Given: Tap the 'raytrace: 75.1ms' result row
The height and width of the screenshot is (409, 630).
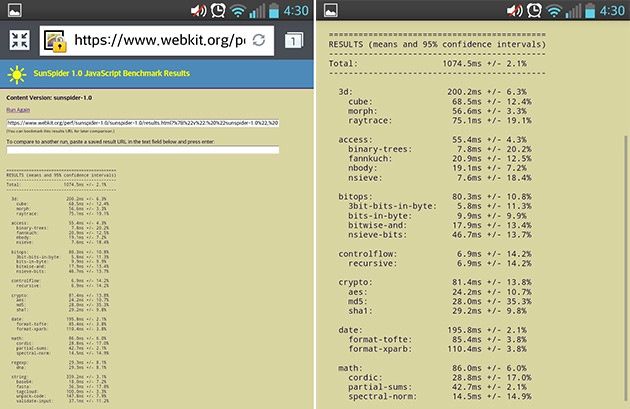Looking at the screenshot, I should point(440,121).
